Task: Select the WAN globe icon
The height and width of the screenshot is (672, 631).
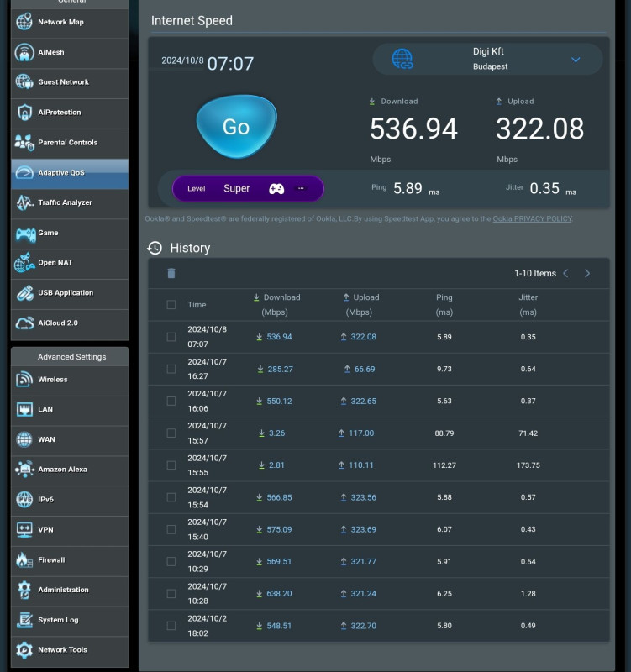Action: pyautogui.click(x=24, y=439)
